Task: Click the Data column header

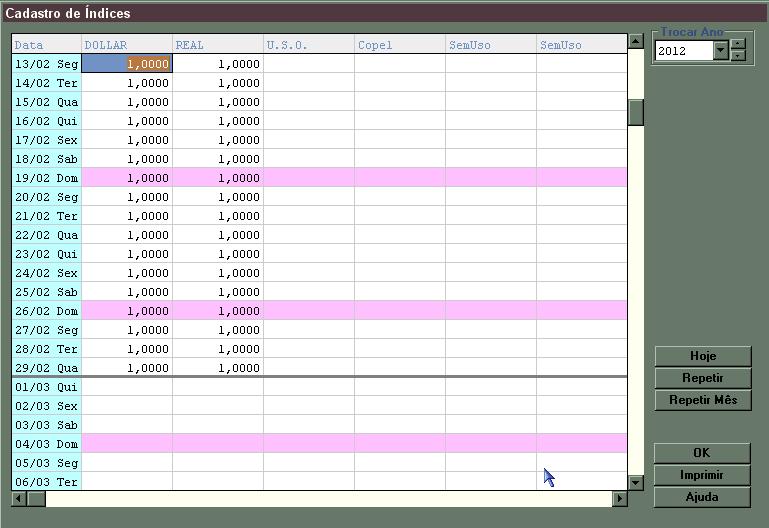Action: (x=46, y=45)
